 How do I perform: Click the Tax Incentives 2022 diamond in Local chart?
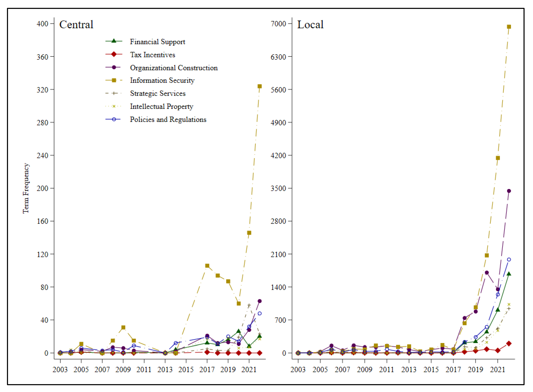(509, 344)
